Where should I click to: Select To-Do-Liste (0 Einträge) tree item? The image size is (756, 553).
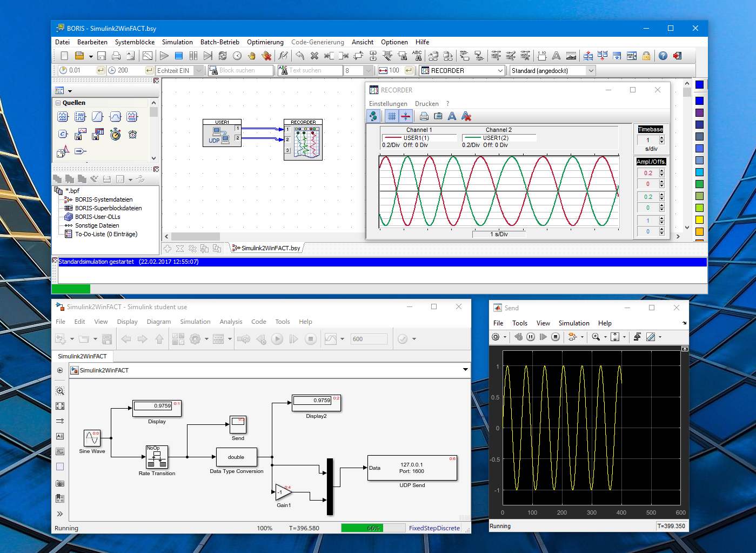(106, 234)
